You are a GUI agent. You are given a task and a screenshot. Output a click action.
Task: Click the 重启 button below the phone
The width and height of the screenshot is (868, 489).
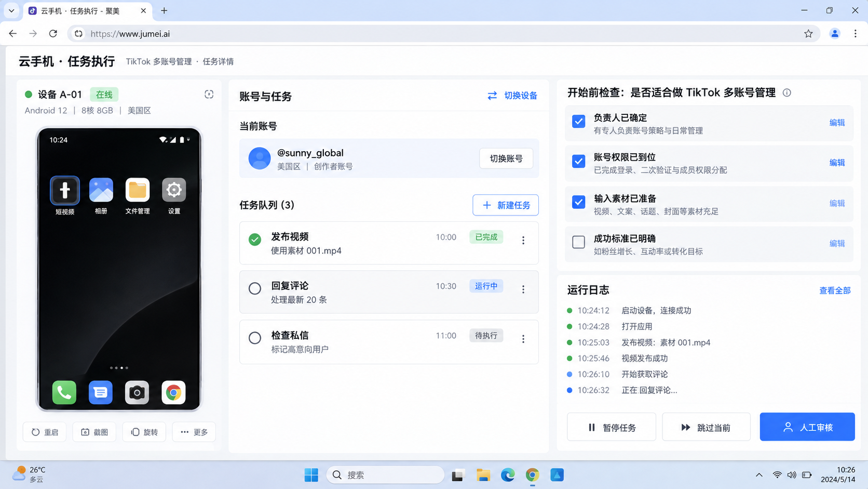pos(45,432)
